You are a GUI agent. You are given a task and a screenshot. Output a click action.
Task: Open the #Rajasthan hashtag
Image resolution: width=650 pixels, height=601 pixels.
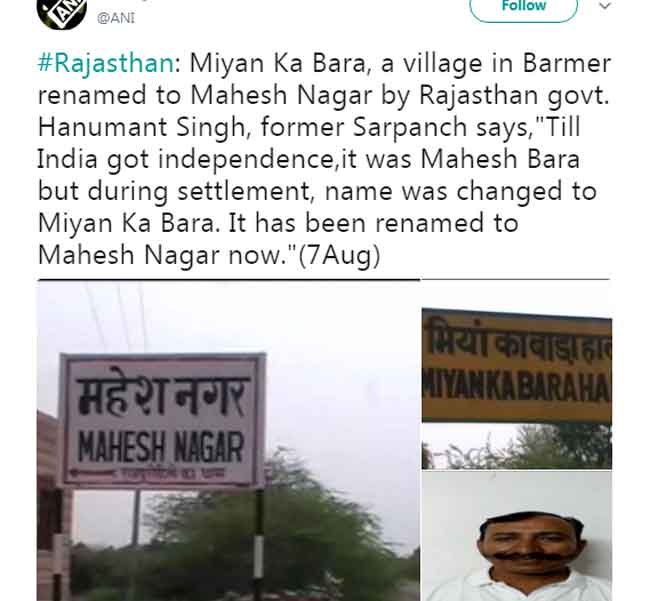105,63
